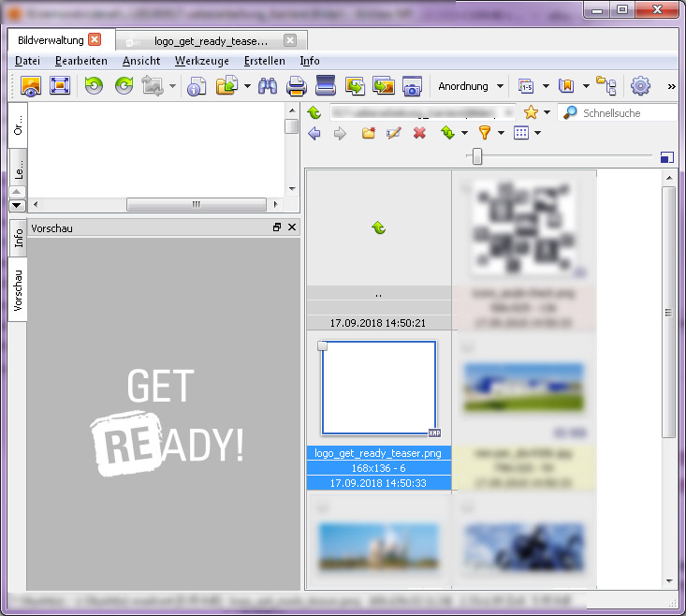Viewport: 686px width, 616px height.
Task: Click the printer icon in toolbar
Action: 296,86
